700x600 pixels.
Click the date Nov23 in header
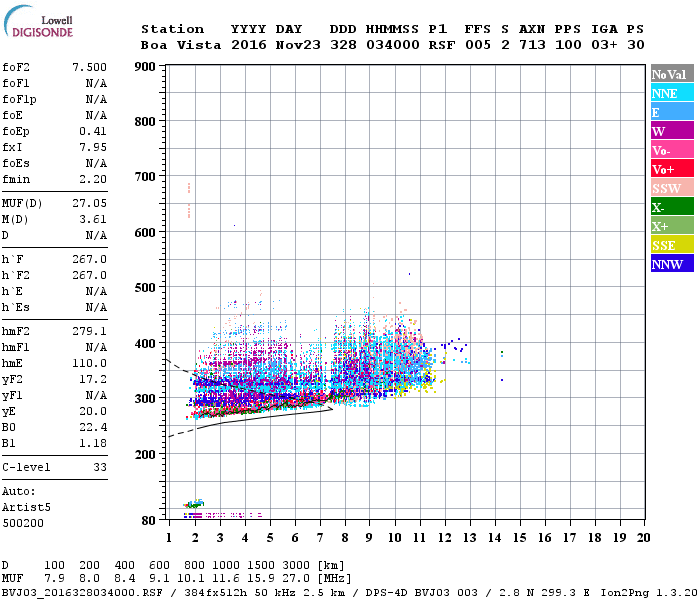pos(298,45)
